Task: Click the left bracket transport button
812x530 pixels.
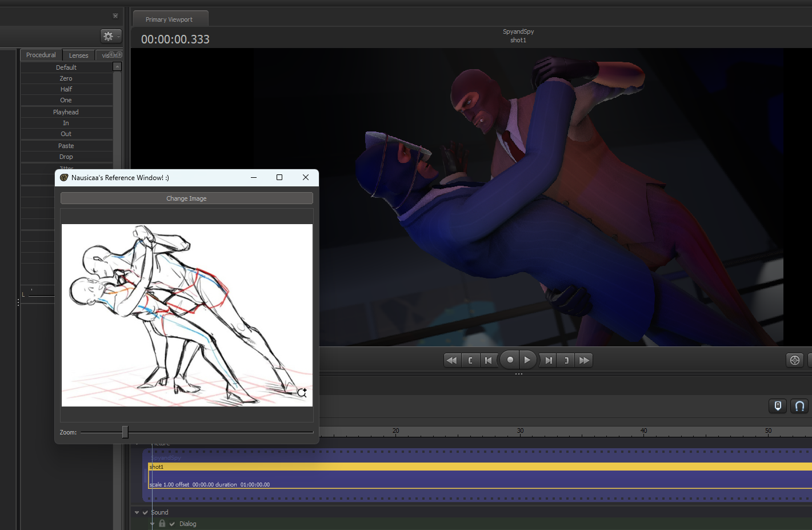Action: pos(470,360)
